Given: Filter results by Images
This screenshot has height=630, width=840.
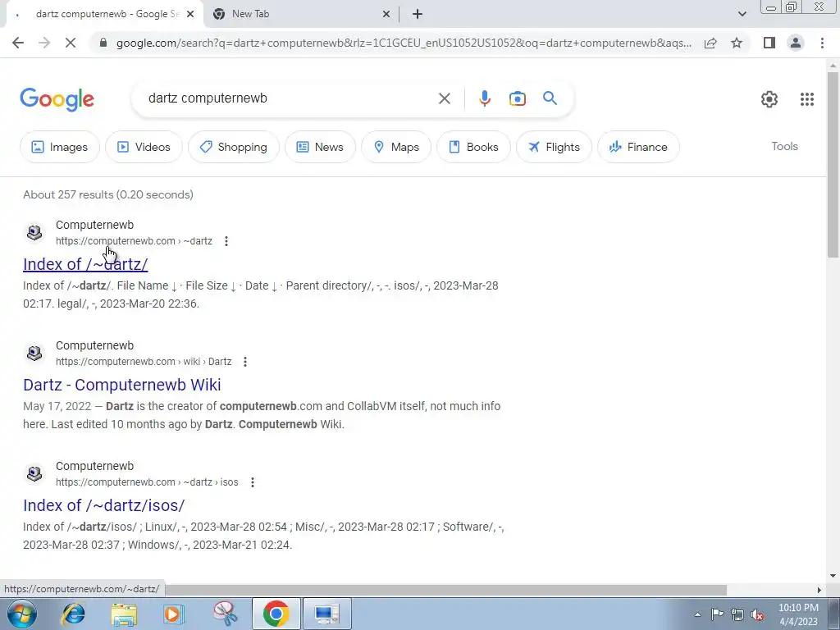Looking at the screenshot, I should pos(59,147).
